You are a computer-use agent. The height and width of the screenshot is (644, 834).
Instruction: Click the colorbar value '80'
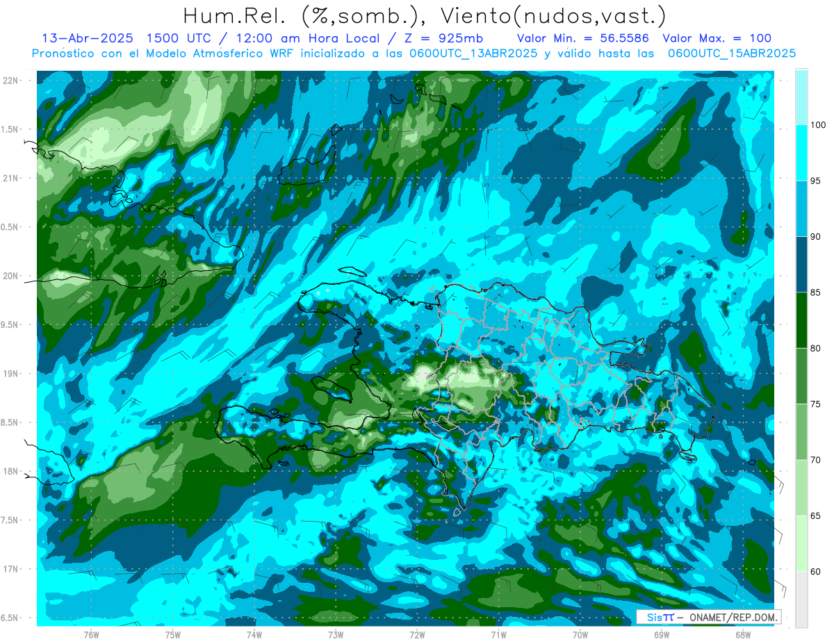pos(817,348)
